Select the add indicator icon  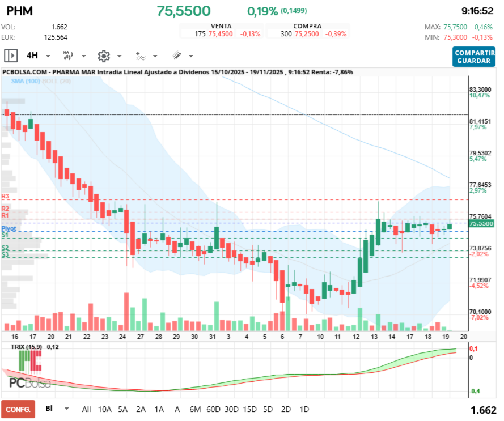coord(139,56)
